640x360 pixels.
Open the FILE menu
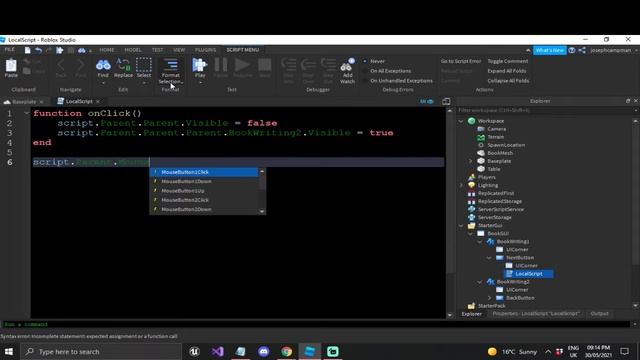pos(9,50)
